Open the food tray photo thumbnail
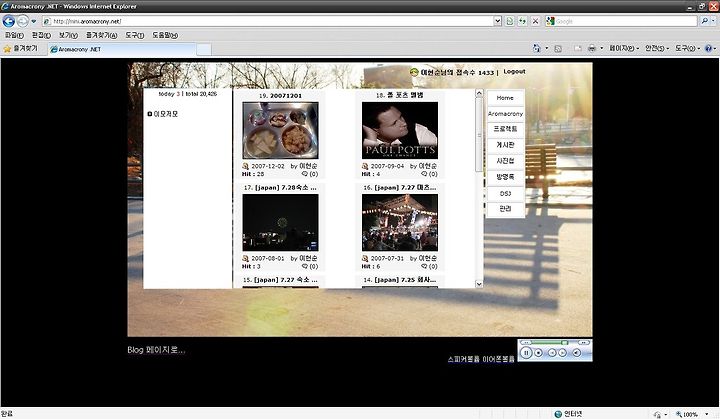Viewport: 720px width, 419px height. (x=280, y=130)
